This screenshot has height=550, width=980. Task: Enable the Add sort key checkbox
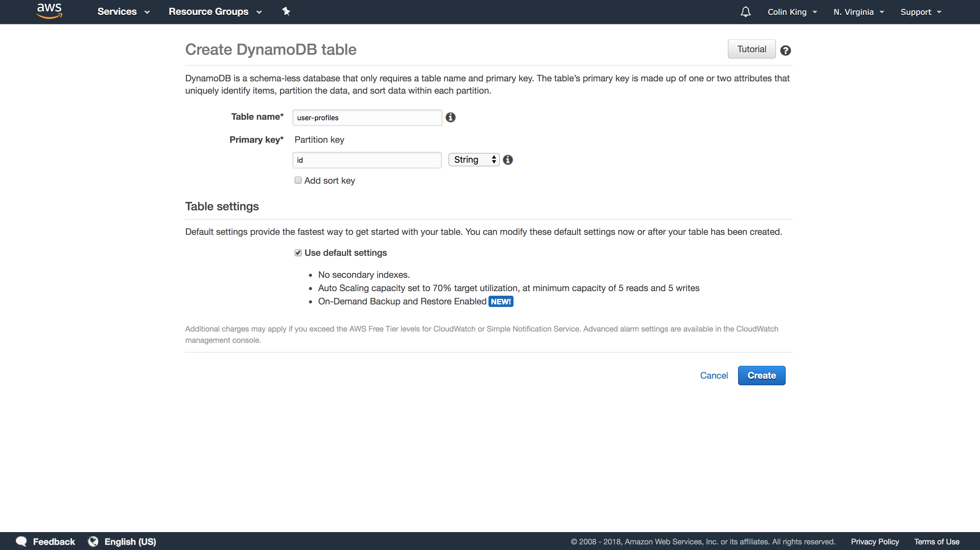298,180
